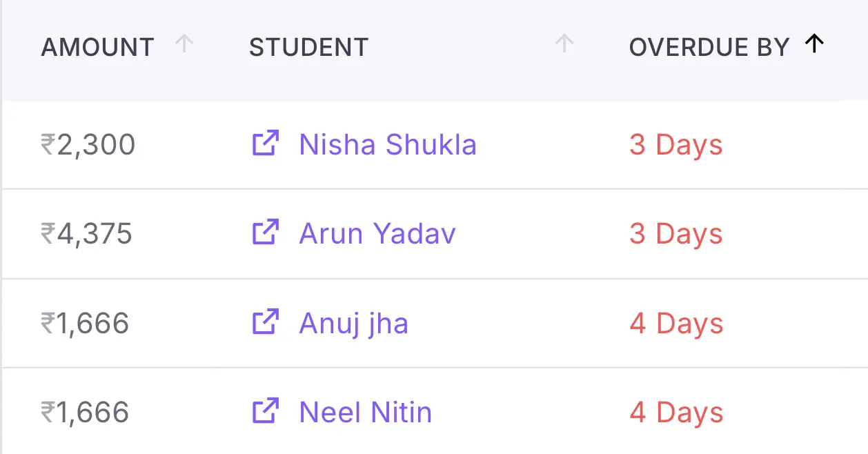Click Anuj jha's ₹1,666 amount
The width and height of the screenshot is (868, 454).
pos(85,324)
